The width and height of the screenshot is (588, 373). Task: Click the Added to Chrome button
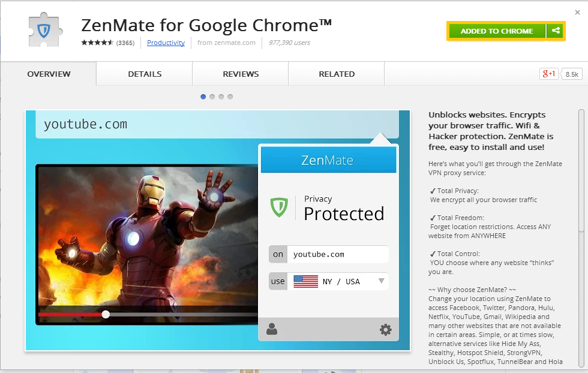[497, 31]
